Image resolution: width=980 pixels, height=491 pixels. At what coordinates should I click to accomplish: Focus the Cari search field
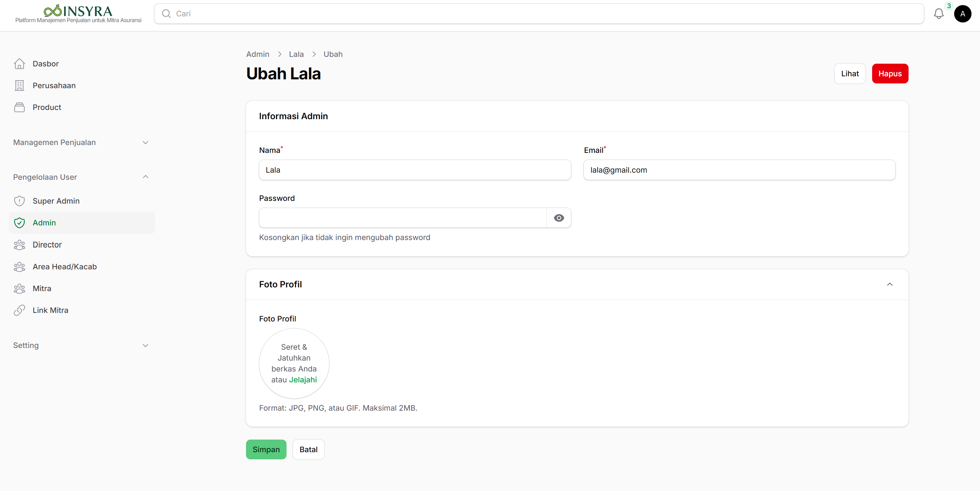539,14
